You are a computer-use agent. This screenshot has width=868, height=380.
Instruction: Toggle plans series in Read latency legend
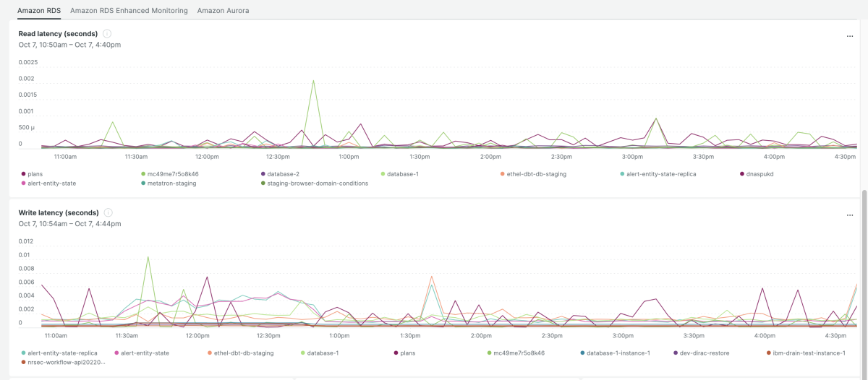point(35,174)
